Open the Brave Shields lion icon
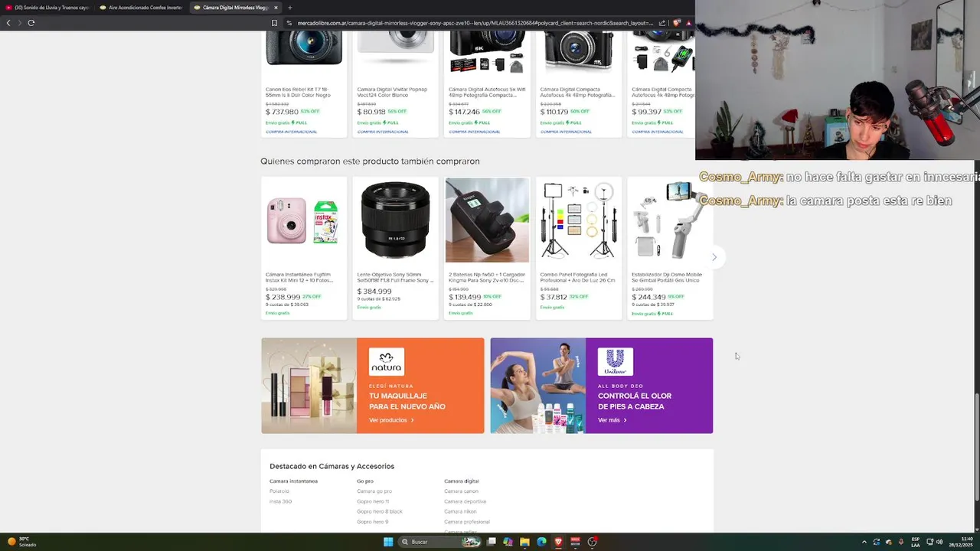The width and height of the screenshot is (980, 551). [x=677, y=23]
